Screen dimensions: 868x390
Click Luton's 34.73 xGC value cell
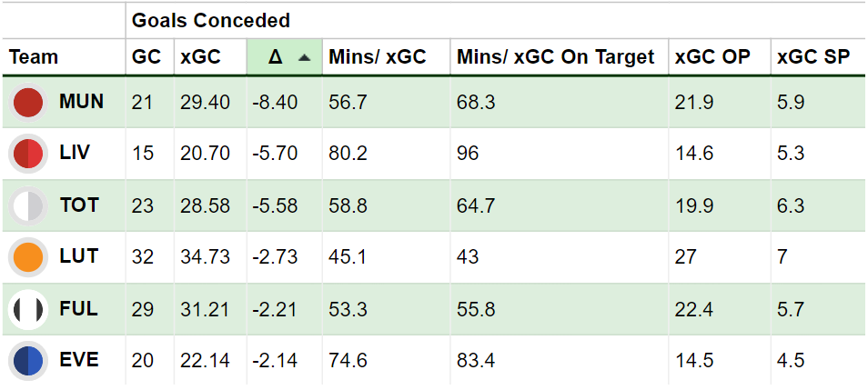[x=205, y=257]
